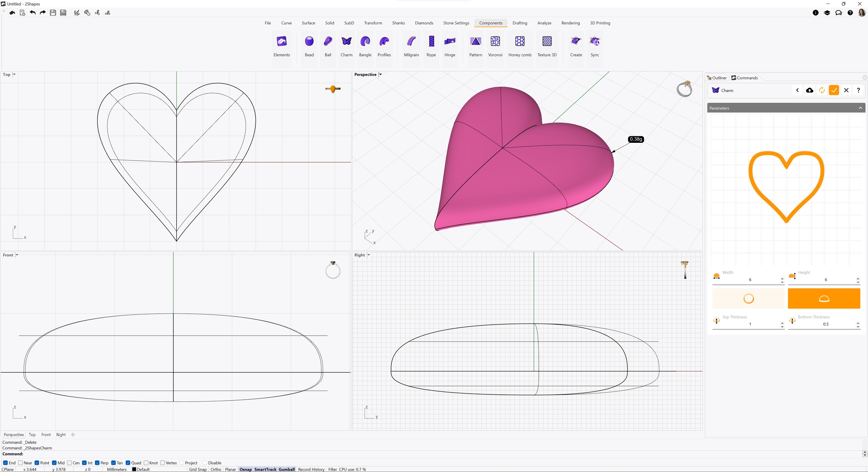868x472 pixels.
Task: Increase the Top Thickness stepper value
Action: 782,322
